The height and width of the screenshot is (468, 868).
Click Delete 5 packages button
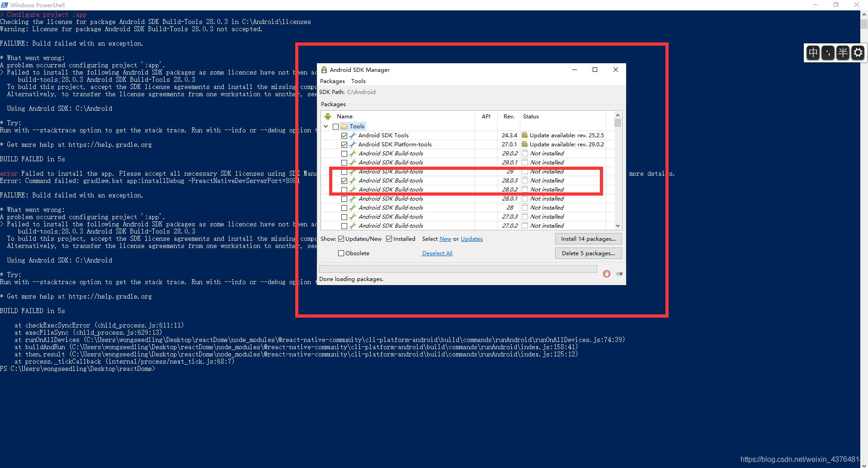point(588,253)
